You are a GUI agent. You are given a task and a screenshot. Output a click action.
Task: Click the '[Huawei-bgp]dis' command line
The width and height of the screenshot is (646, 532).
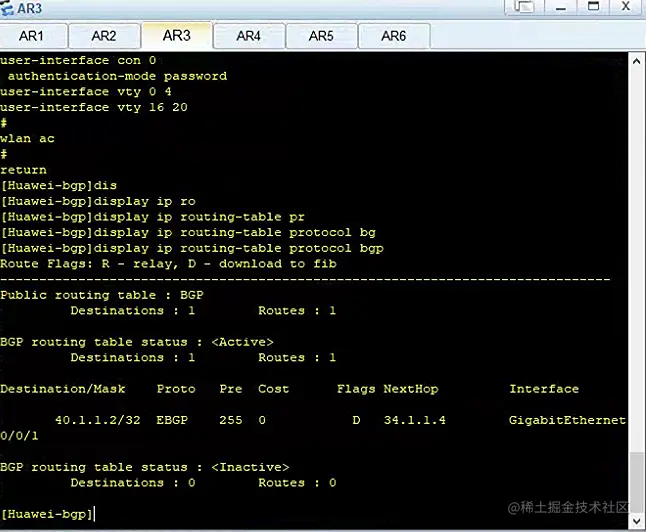[59, 185]
